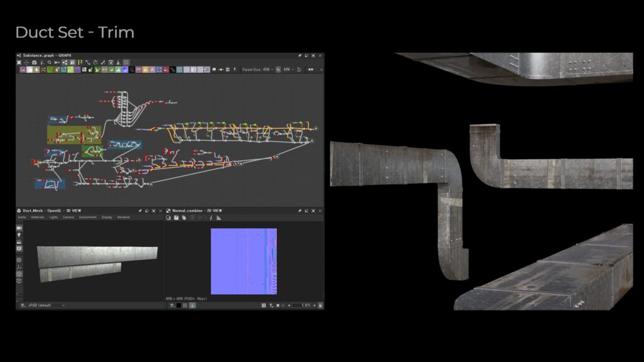The image size is (644, 362).
Task: Toggle the parent size link button
Action: [279, 69]
